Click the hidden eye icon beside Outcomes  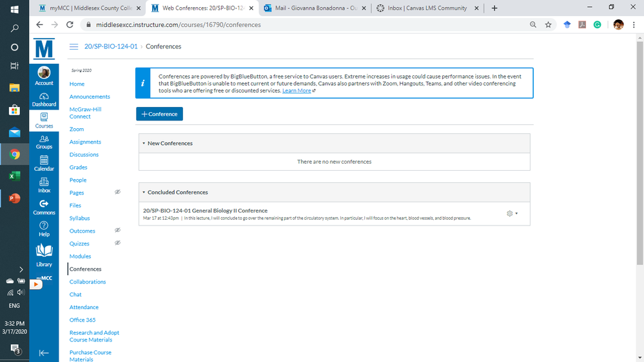click(x=117, y=231)
